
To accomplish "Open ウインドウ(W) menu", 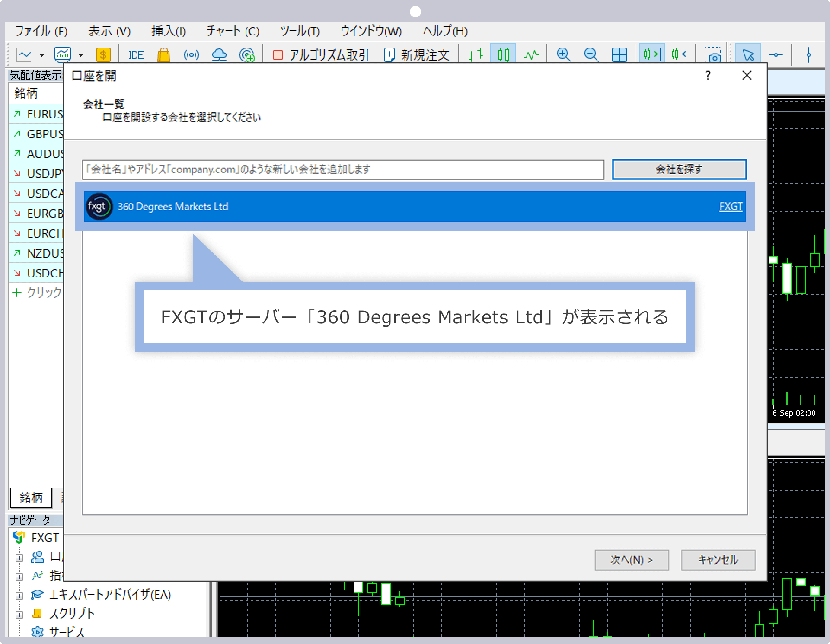I will click(x=371, y=31).
